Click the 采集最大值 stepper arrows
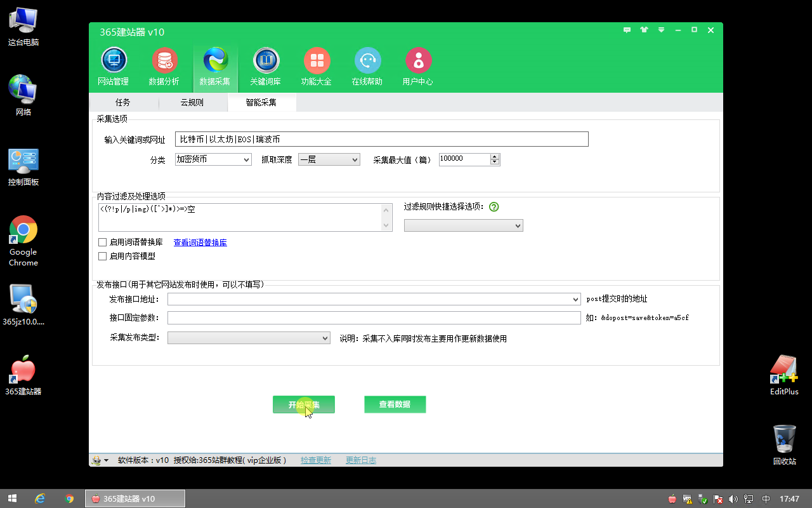 click(x=495, y=159)
